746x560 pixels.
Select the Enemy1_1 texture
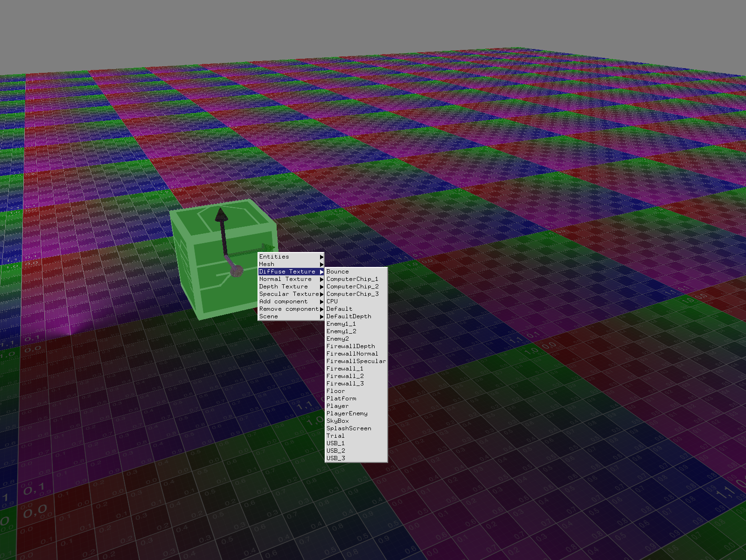(x=341, y=324)
